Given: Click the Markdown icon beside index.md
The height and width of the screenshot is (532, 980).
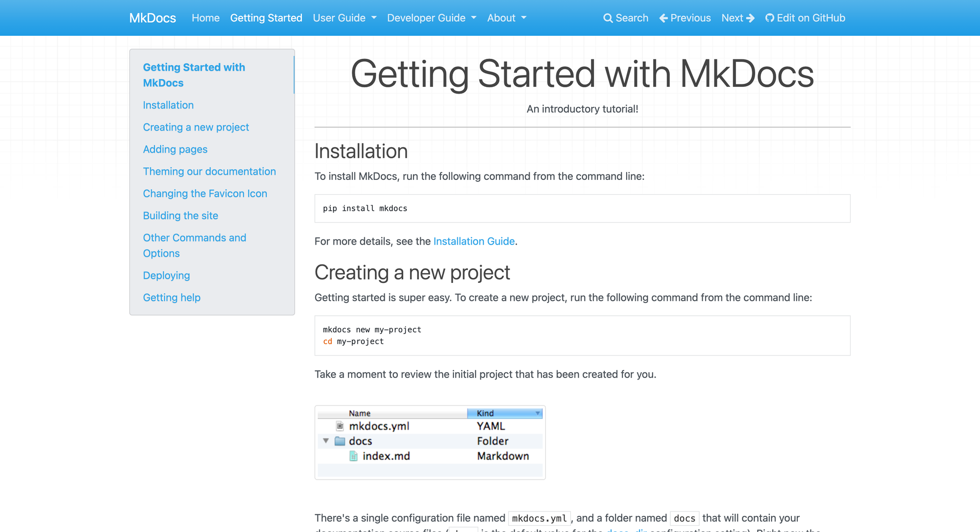Looking at the screenshot, I should (x=353, y=456).
